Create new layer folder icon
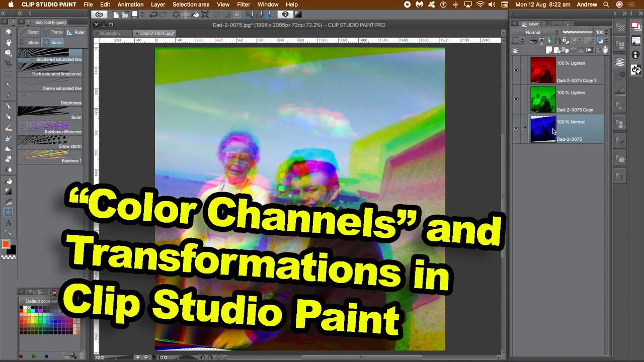Screen dimensions: 644x362 [565, 50]
